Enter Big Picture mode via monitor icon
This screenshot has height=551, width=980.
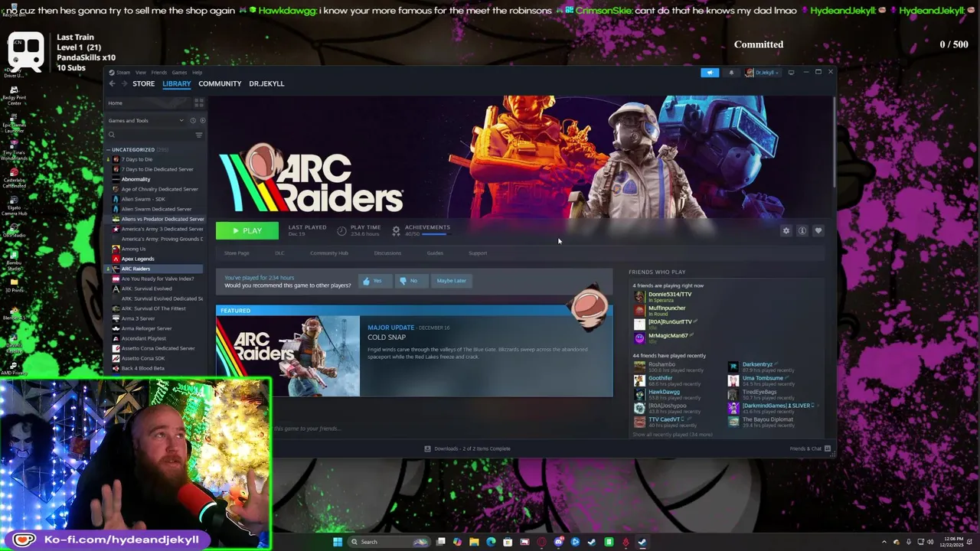[791, 73]
